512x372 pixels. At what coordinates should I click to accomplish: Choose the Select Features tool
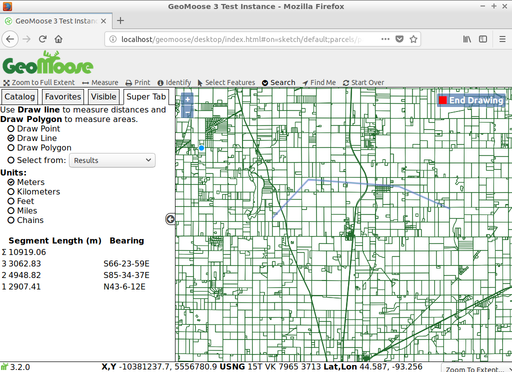(226, 82)
